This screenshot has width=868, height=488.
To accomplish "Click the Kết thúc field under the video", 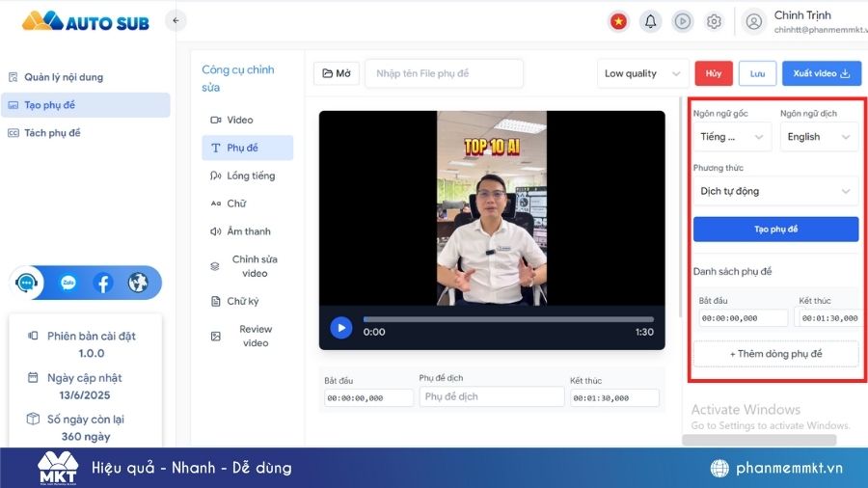I will click(614, 397).
